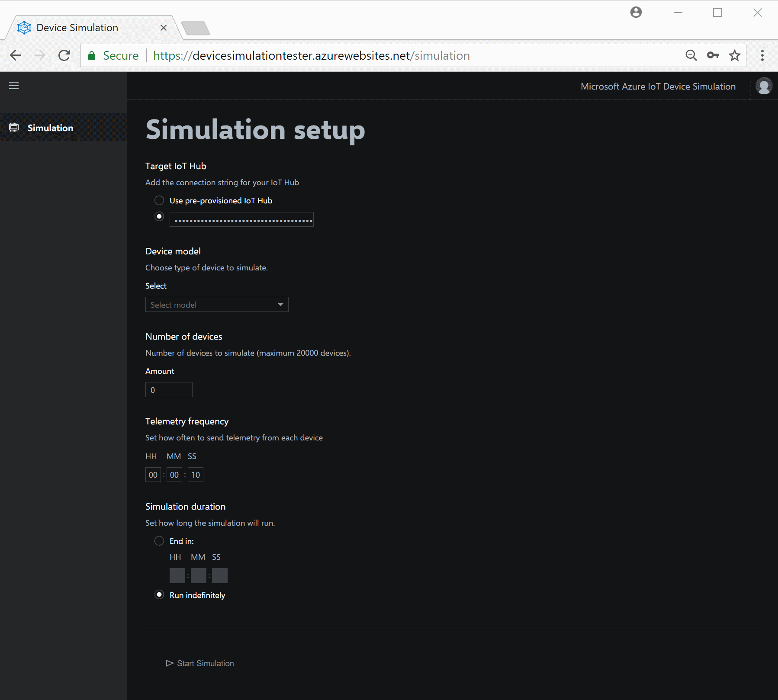Screen dimensions: 778x700
Task: Select the Use pre-provisioned IoT Hub option
Action: [x=159, y=200]
